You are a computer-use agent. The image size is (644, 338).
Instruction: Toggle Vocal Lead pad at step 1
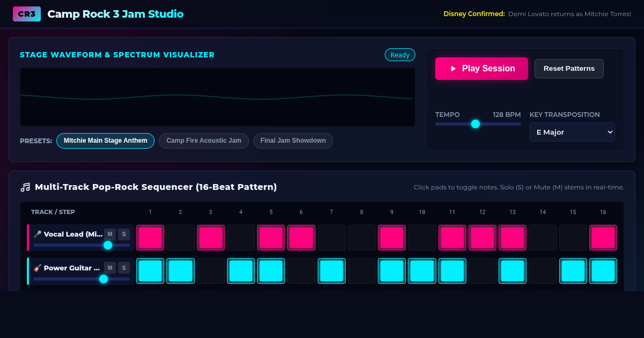(150, 238)
